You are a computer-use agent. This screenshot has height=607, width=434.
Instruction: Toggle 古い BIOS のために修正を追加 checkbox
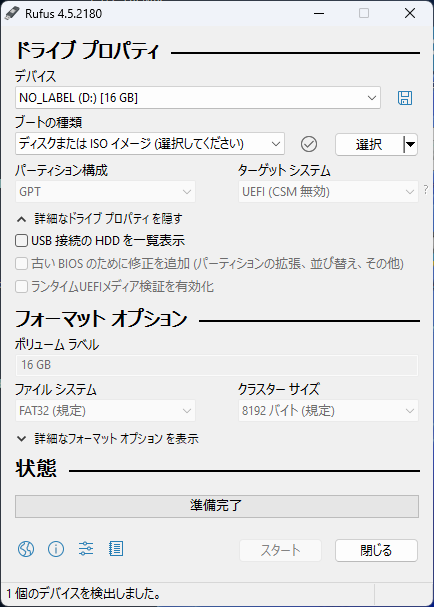21,264
